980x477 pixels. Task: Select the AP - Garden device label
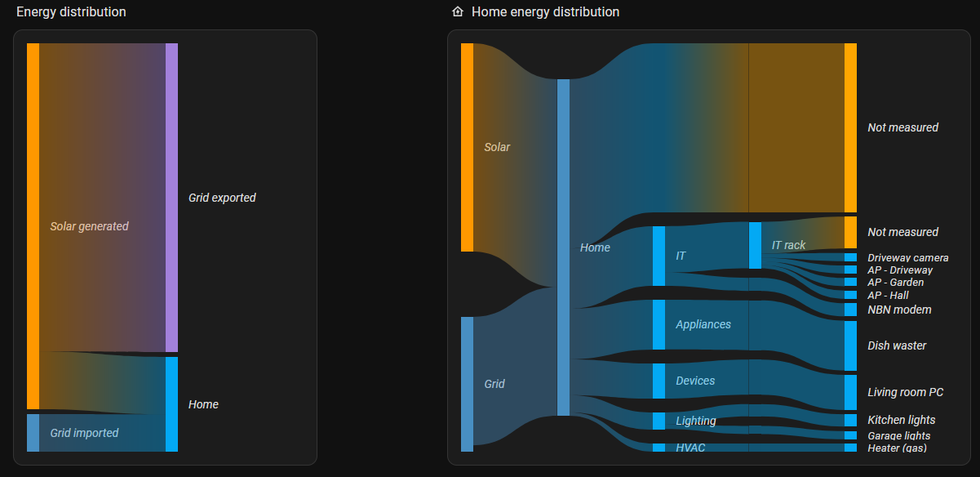coord(895,283)
